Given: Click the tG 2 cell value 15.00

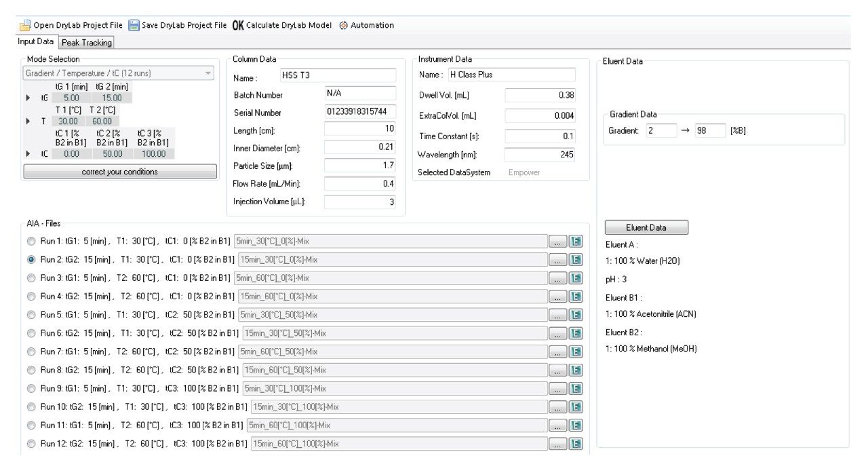Looking at the screenshot, I should (111, 98).
